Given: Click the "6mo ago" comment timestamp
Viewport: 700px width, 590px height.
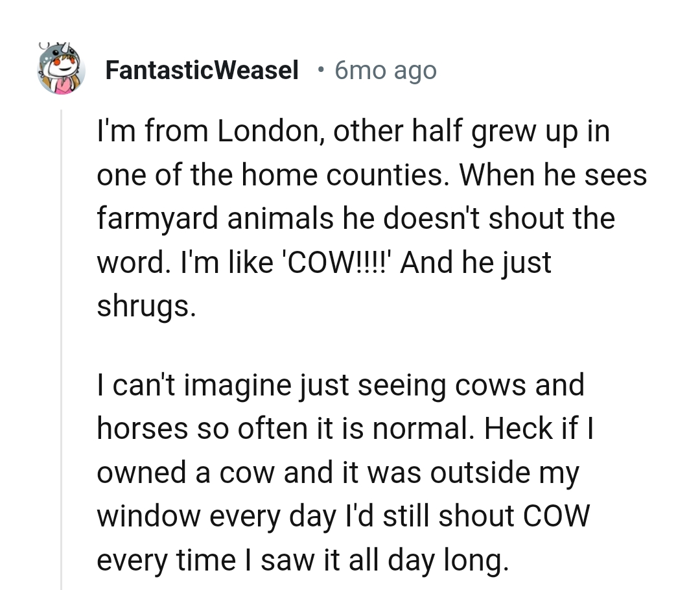Looking at the screenshot, I should point(386,70).
